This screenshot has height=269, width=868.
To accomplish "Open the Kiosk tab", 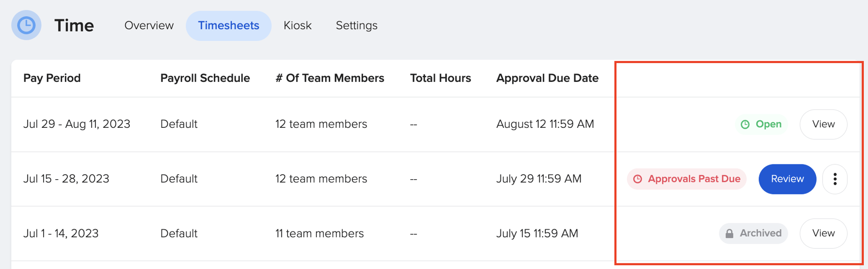I will (298, 25).
